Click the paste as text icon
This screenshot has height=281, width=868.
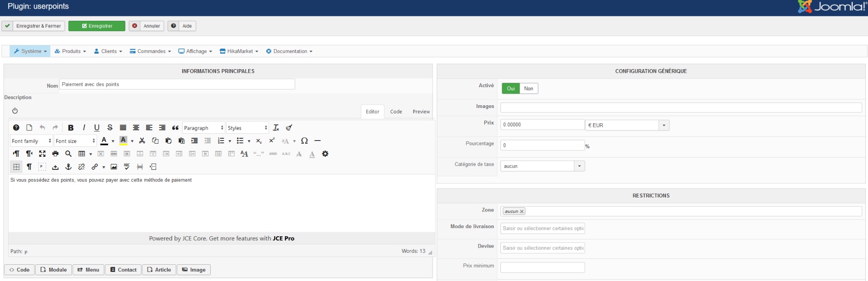click(x=181, y=141)
